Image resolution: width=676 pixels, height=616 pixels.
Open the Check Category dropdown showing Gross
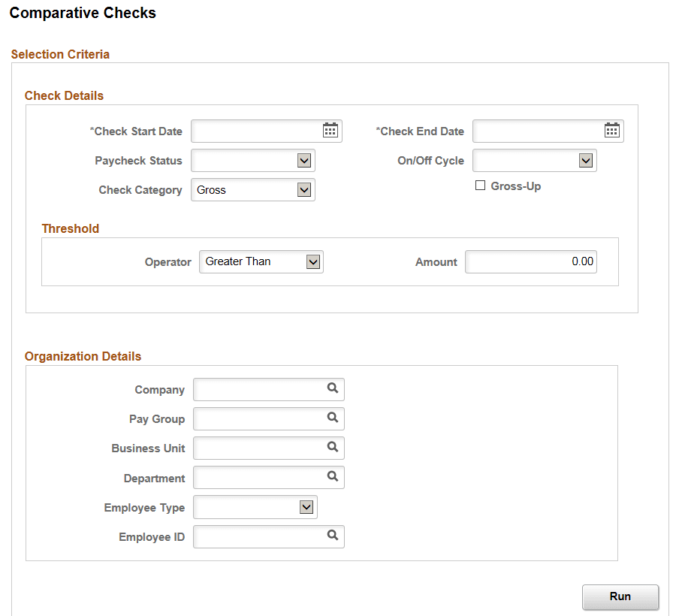[x=304, y=189]
